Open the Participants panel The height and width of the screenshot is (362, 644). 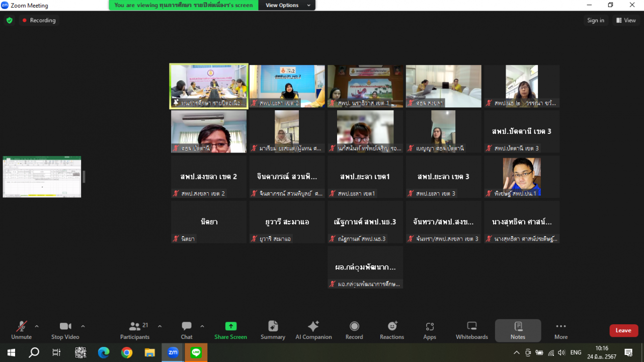[x=135, y=330]
